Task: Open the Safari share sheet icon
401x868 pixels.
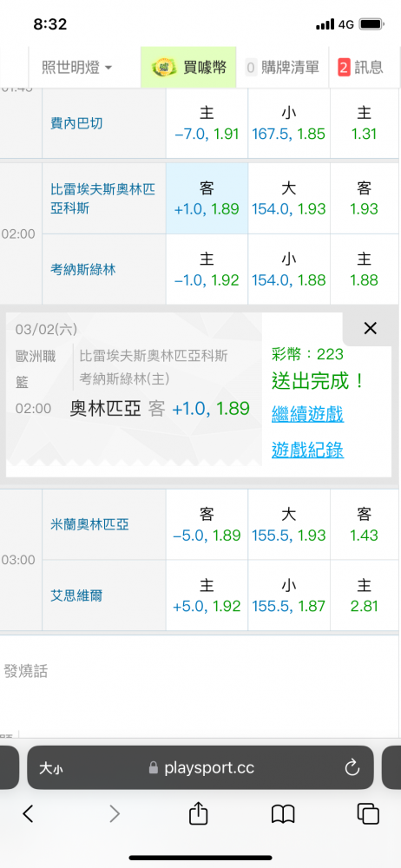Action: point(198,814)
